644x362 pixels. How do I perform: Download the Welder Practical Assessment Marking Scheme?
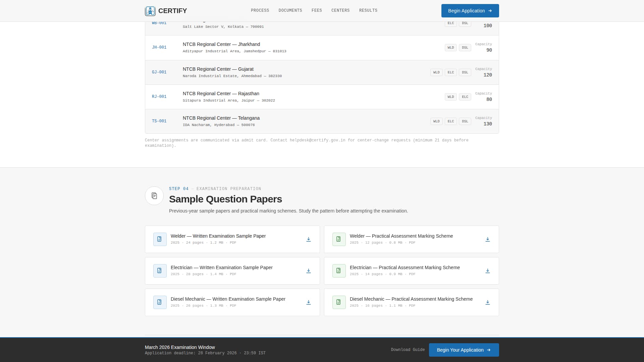click(x=488, y=239)
